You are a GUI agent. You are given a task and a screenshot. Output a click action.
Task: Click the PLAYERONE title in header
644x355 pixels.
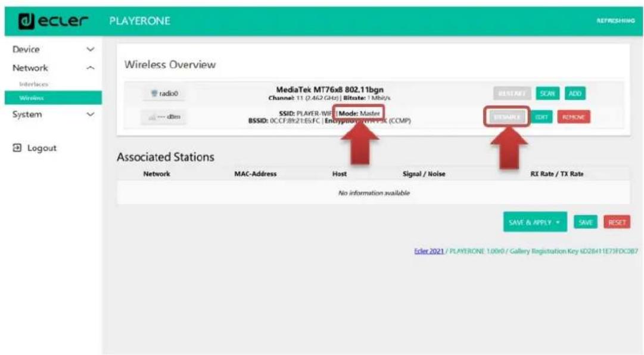(x=140, y=21)
